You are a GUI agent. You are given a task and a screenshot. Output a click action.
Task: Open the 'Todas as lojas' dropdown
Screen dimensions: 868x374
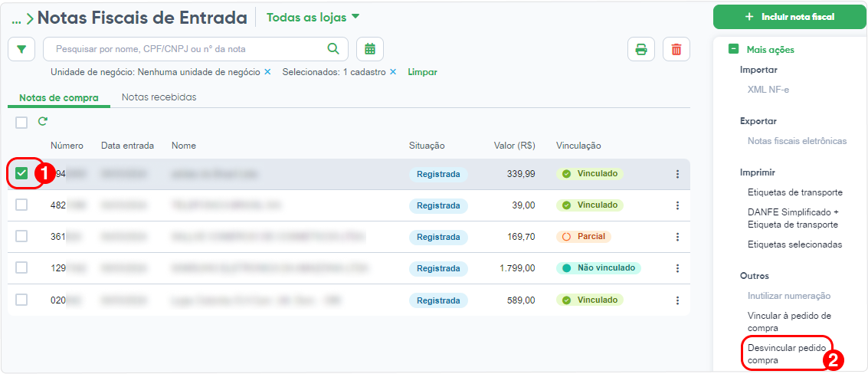click(x=313, y=18)
